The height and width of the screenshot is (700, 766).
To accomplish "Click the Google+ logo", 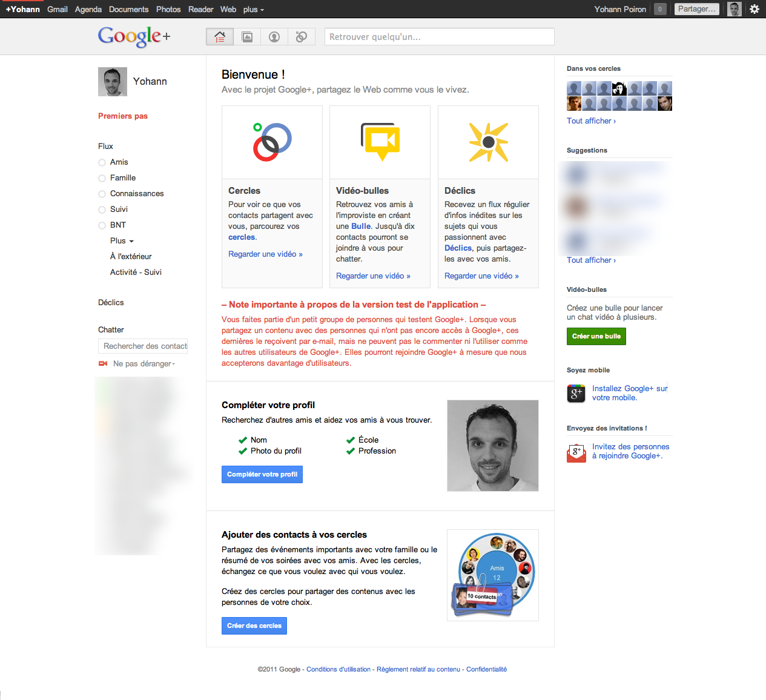I will coord(134,36).
